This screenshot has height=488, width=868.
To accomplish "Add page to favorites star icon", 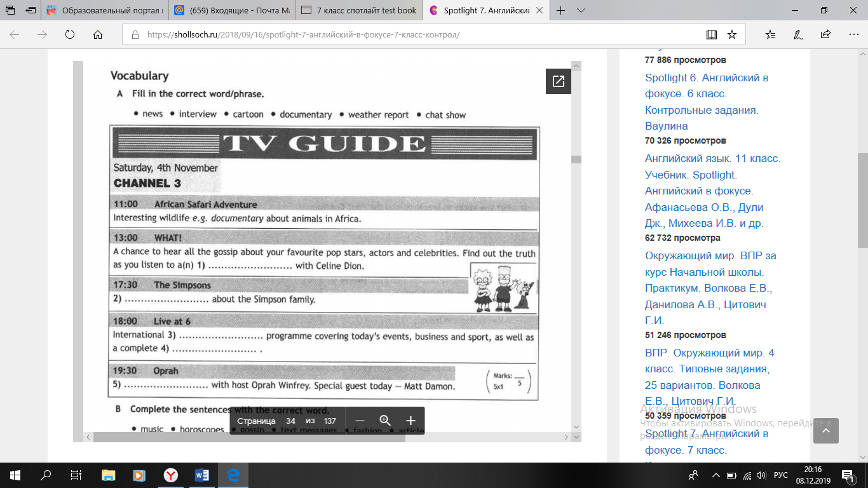I will 732,35.
